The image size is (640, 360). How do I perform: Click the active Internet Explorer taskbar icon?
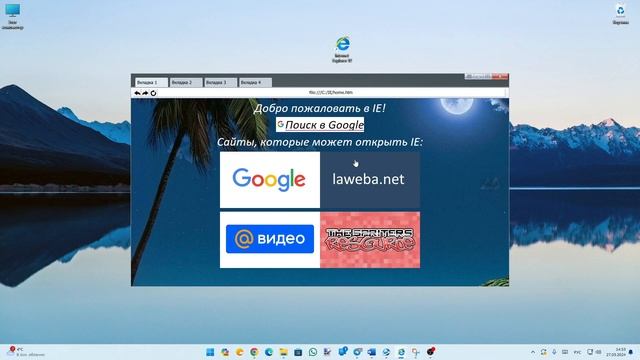pos(401,352)
